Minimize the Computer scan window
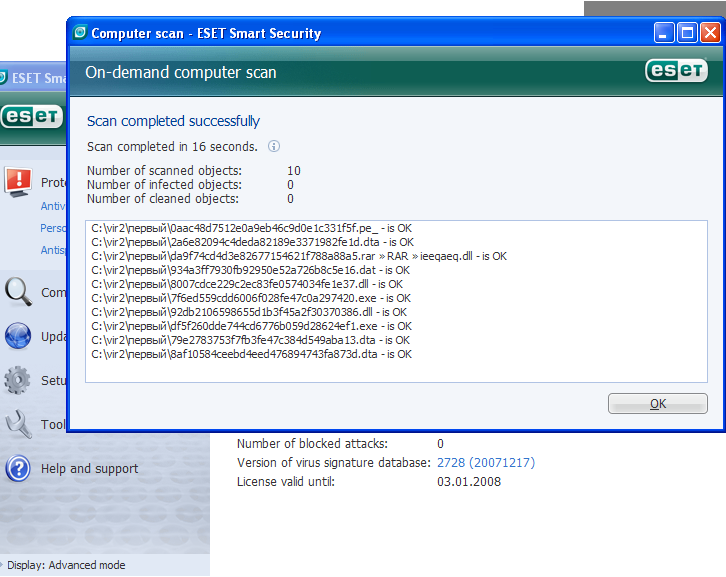 (x=663, y=33)
